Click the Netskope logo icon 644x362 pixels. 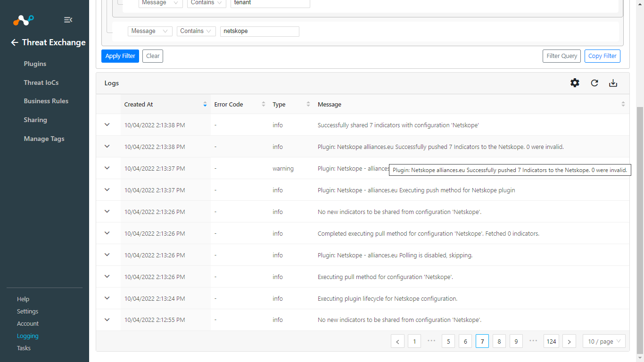click(x=23, y=20)
